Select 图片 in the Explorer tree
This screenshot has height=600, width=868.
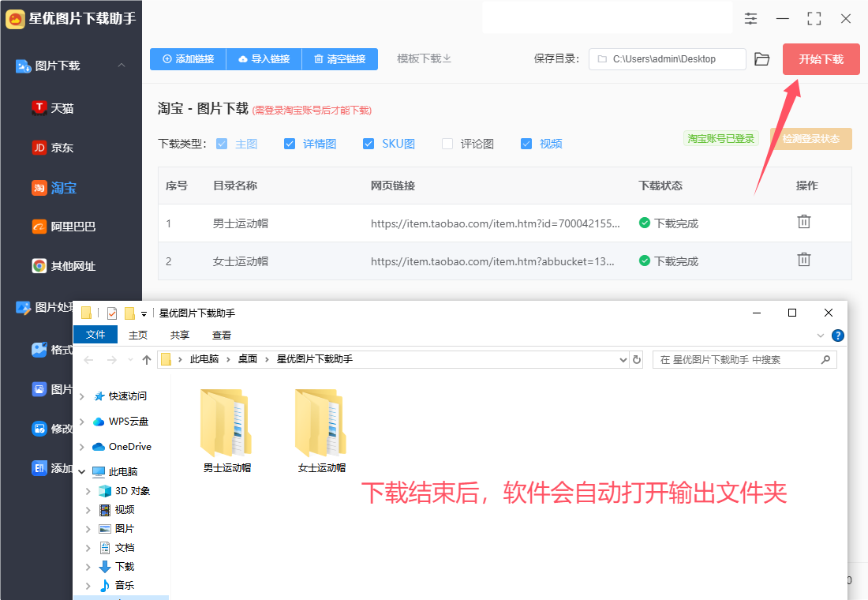click(124, 528)
